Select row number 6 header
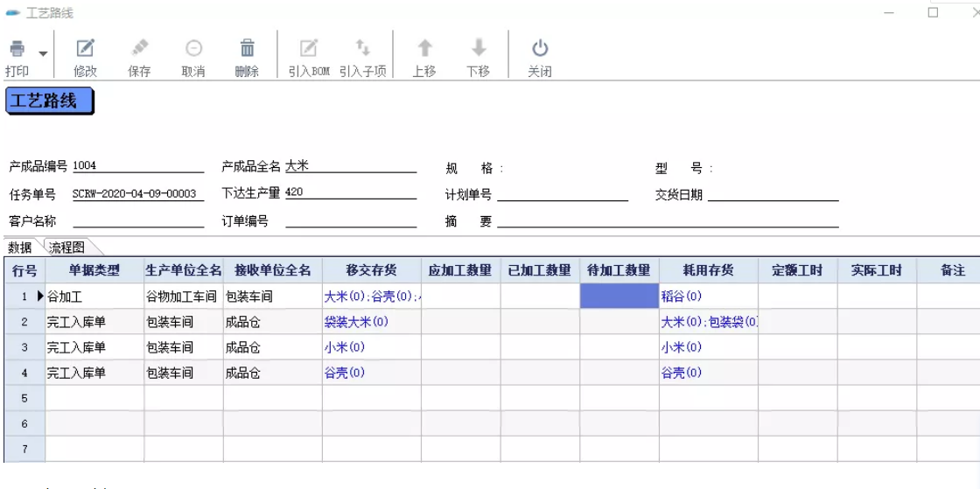The image size is (980, 489). pos(24,423)
